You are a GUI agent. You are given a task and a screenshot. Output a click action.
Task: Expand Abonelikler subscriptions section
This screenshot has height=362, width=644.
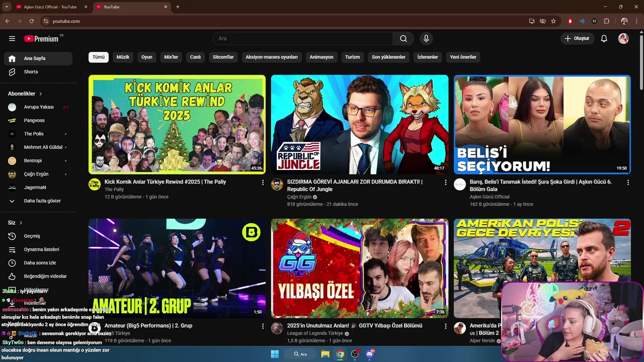25,94
